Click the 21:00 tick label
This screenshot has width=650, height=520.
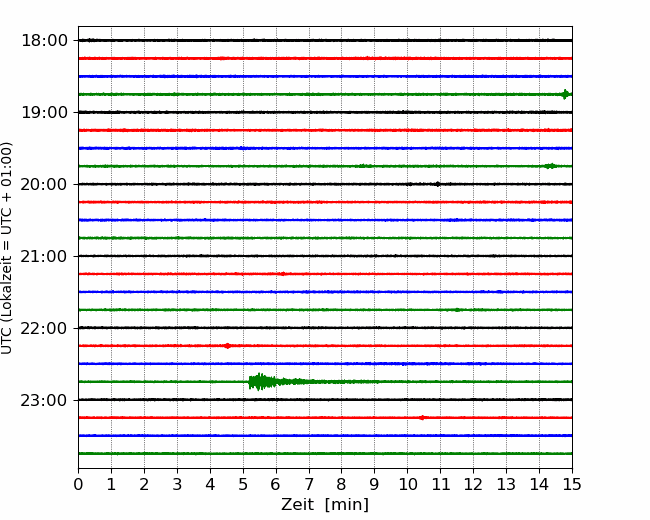tap(43, 256)
